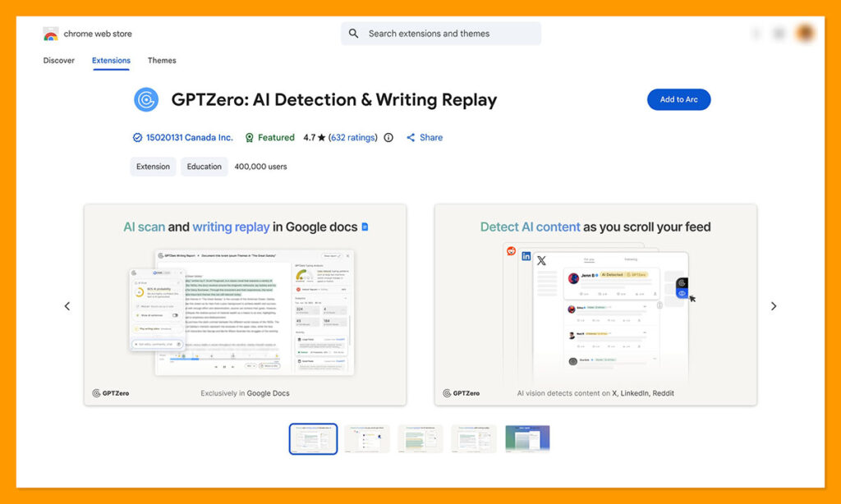
Task: Click the search magnifier icon
Action: [353, 33]
